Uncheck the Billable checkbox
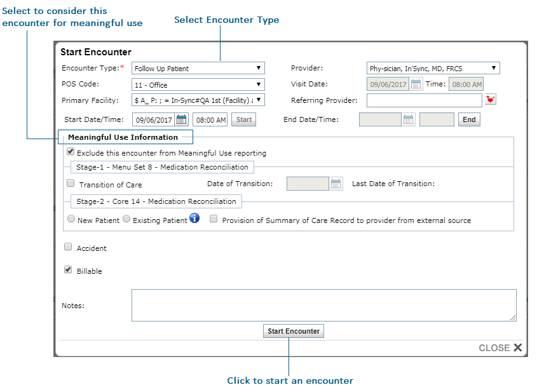Viewport: 537px width, 392px height. coord(69,270)
